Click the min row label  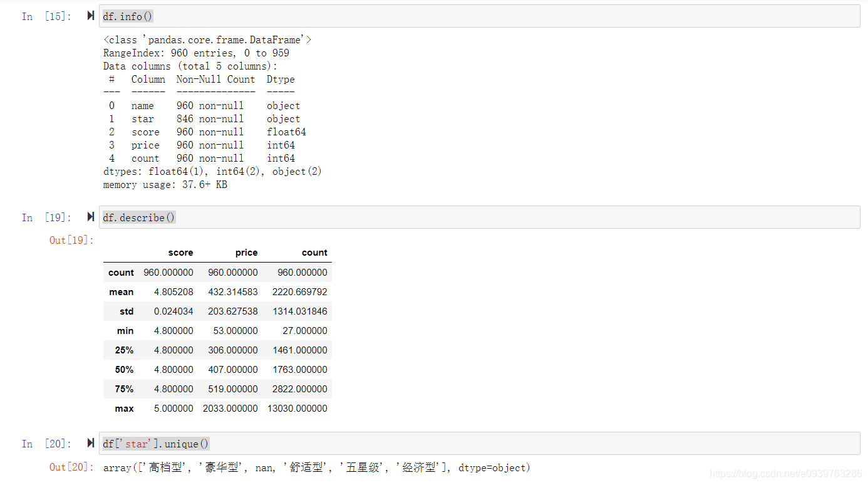tap(125, 331)
